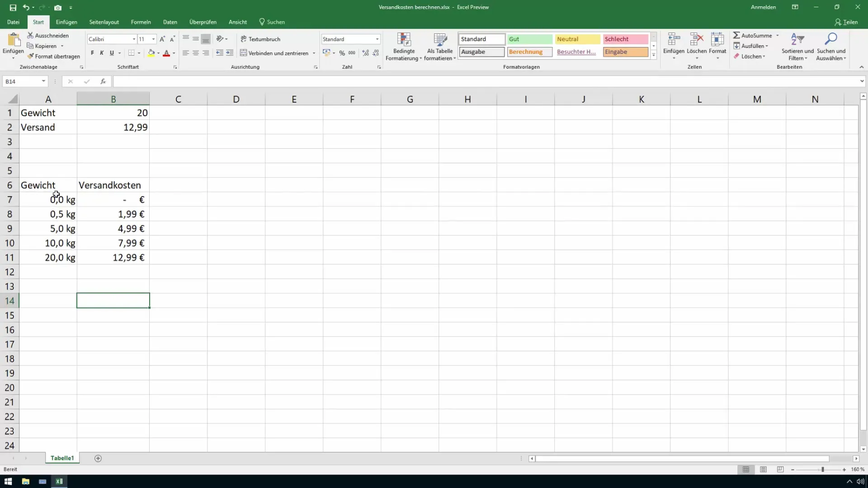
Task: Click the increase decimal places icon
Action: tap(365, 53)
